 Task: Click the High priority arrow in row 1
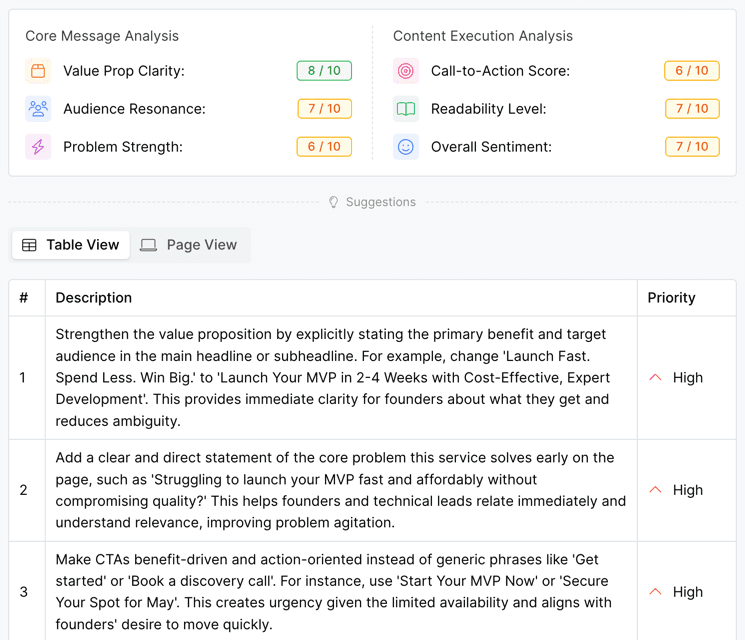pos(656,378)
